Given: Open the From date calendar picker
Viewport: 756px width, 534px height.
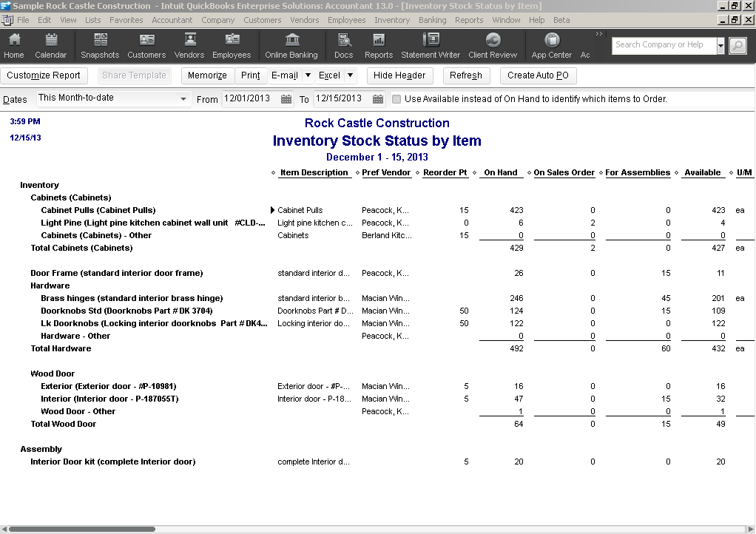Looking at the screenshot, I should coord(286,99).
